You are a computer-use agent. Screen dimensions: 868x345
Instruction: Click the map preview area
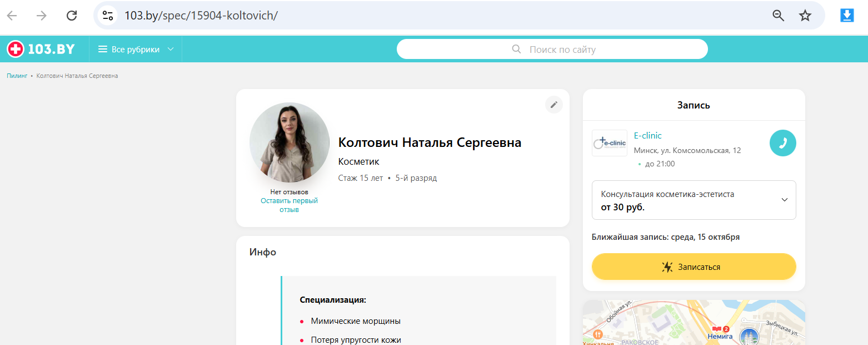coord(694,323)
